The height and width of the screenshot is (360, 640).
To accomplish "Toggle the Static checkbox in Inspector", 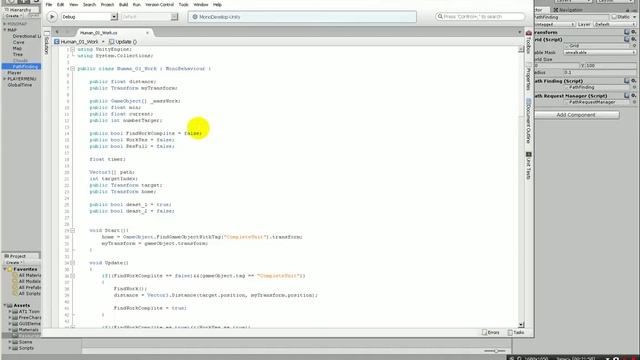I will click(x=614, y=17).
